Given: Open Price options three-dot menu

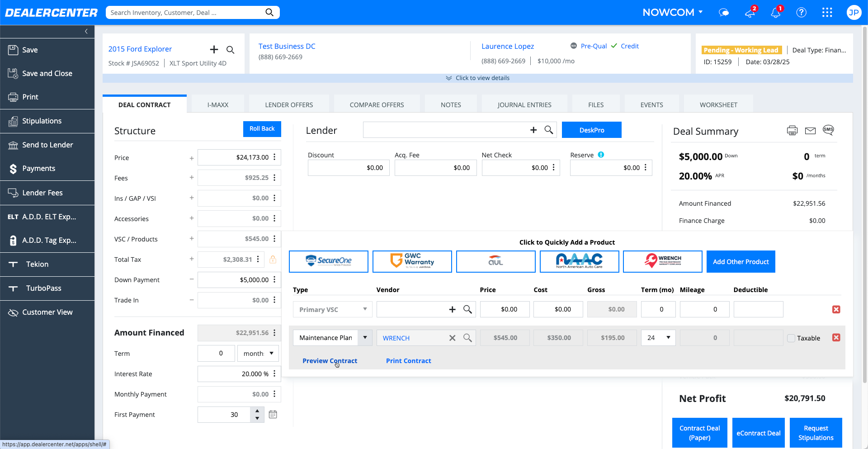Looking at the screenshot, I should tap(274, 157).
